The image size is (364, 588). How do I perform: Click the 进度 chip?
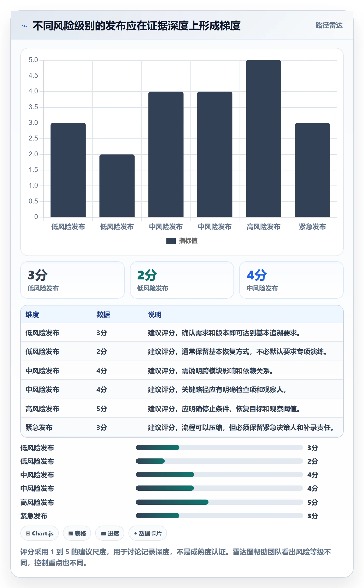pos(110,533)
